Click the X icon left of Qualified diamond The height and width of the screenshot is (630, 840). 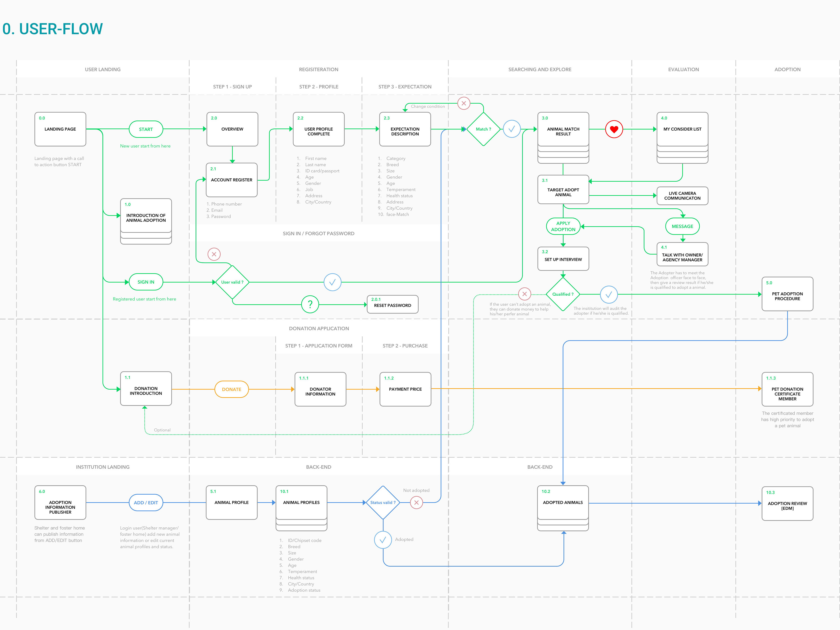pos(524,294)
